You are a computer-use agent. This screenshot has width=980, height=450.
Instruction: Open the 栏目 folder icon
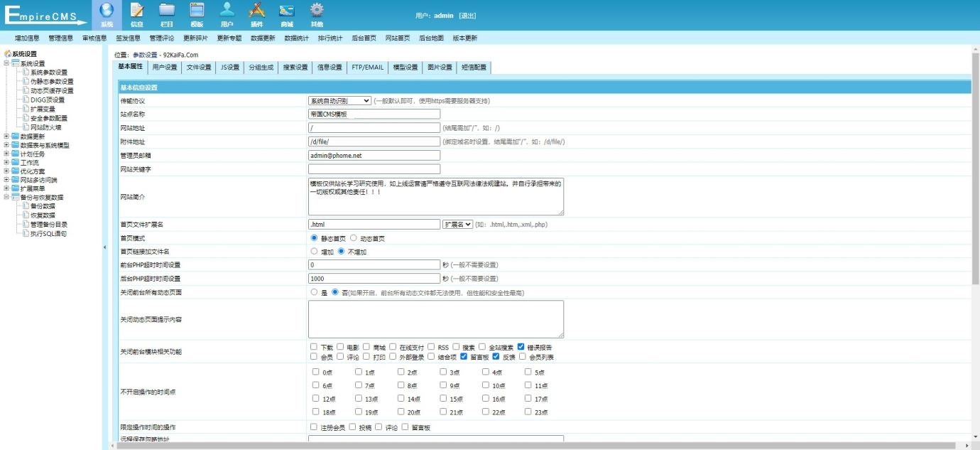tap(167, 10)
